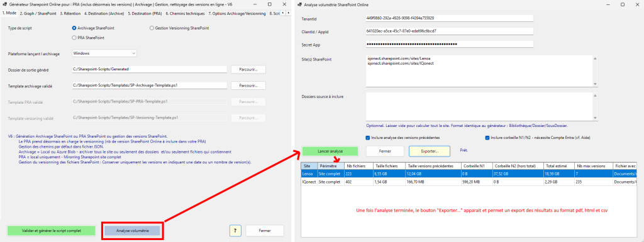Click the Corbeille N2 (hors total) column header
The image size is (644, 242).
coord(518,166)
